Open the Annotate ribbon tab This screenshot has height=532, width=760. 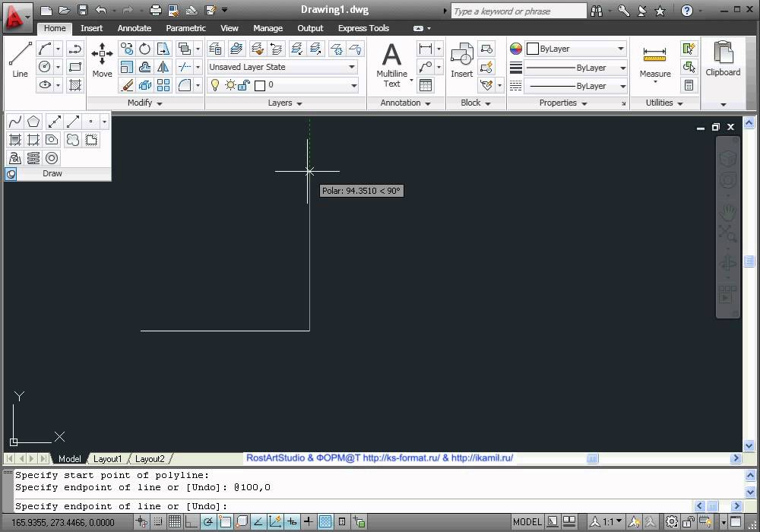tap(135, 28)
